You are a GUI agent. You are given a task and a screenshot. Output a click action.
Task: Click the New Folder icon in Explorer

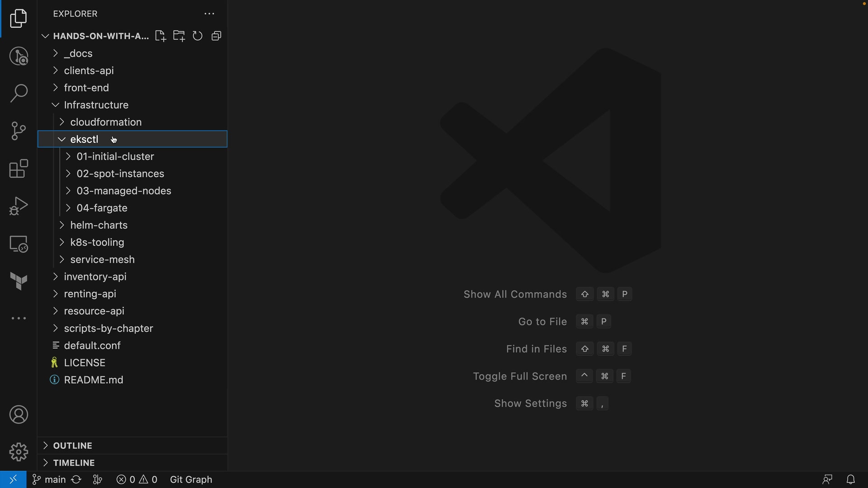(x=179, y=36)
